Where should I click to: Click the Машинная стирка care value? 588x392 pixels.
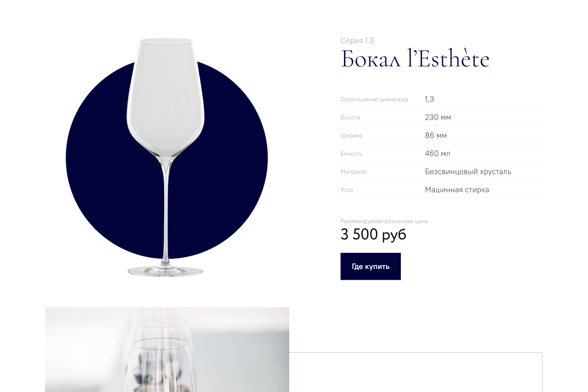pyautogui.click(x=457, y=190)
